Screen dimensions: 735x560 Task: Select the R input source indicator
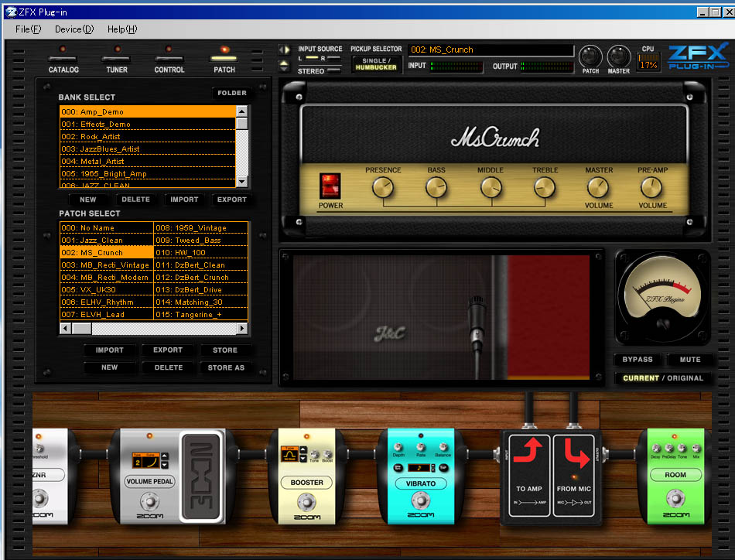pos(333,58)
